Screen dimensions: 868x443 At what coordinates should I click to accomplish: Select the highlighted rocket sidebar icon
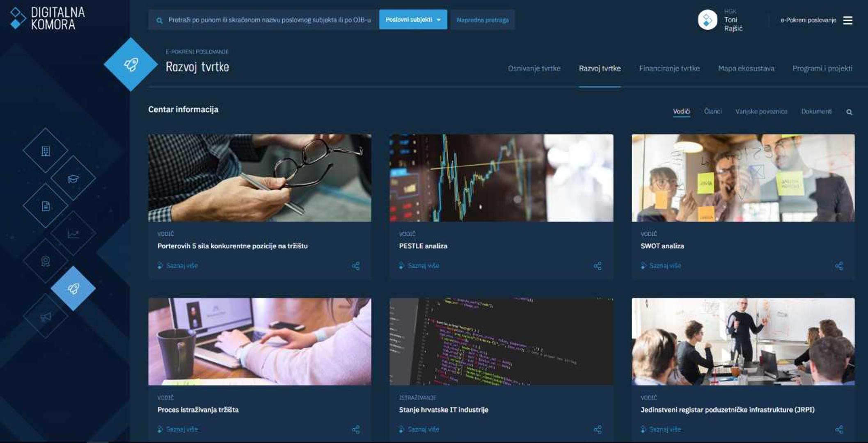(x=73, y=288)
